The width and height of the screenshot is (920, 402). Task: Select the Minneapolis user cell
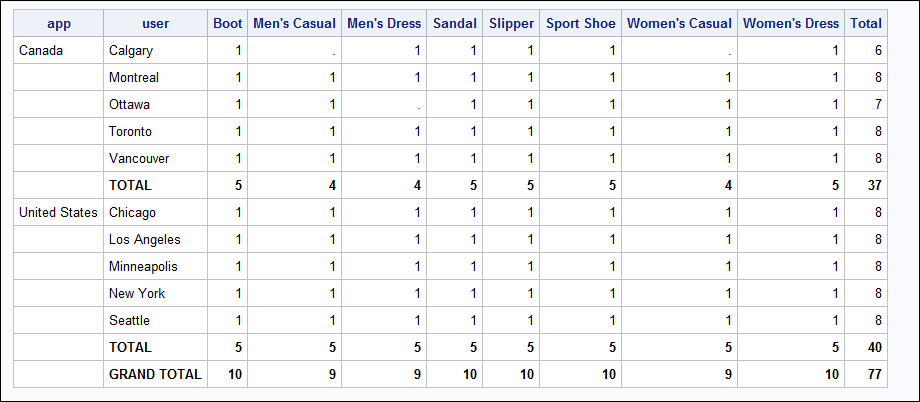coord(144,267)
